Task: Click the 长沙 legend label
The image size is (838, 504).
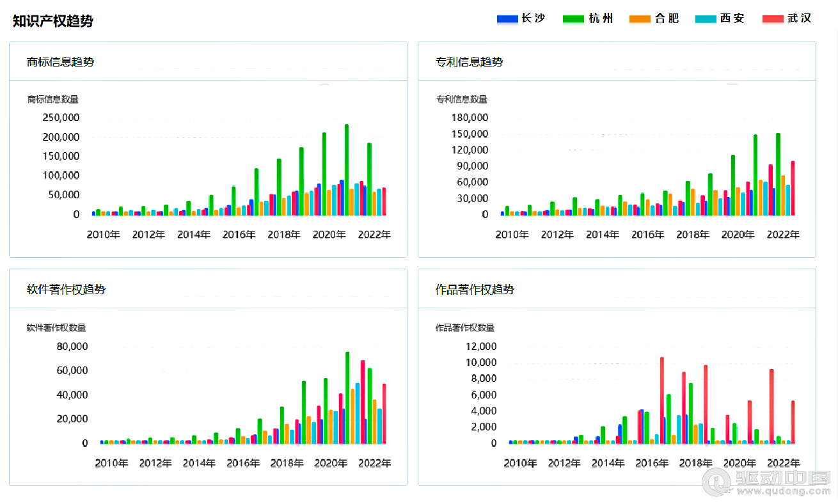Action: point(534,19)
